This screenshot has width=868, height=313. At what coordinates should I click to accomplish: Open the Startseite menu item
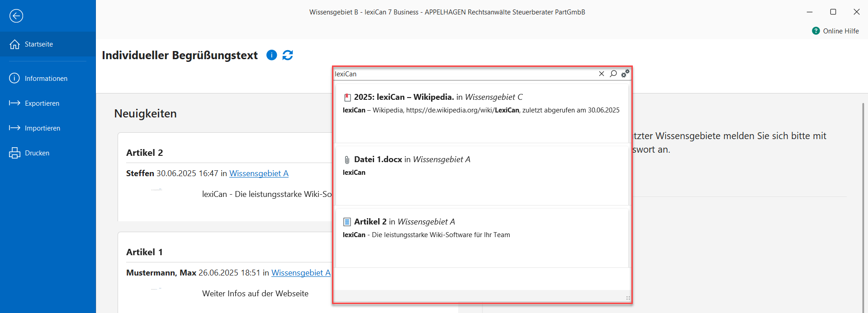39,44
